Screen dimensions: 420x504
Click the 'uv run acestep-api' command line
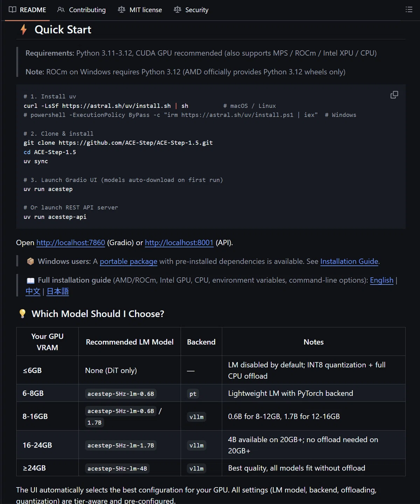(x=55, y=217)
